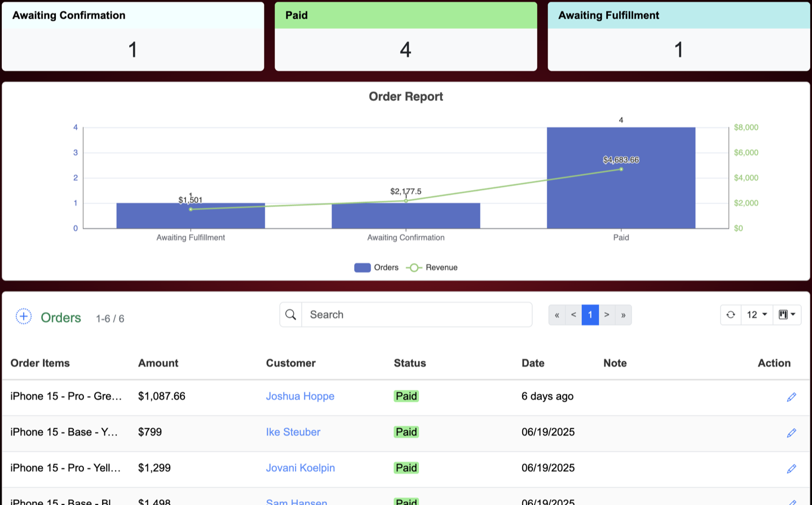Go to the next page arrow
This screenshot has width=812, height=505.
pyautogui.click(x=607, y=314)
